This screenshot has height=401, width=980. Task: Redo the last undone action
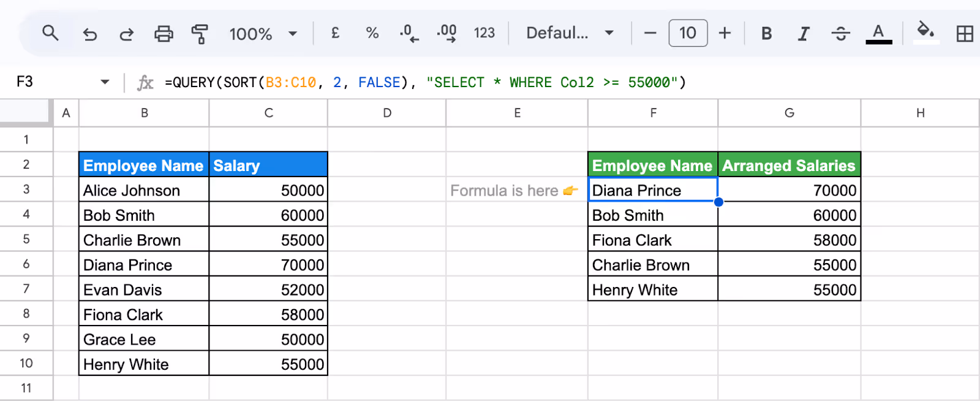[x=127, y=34]
